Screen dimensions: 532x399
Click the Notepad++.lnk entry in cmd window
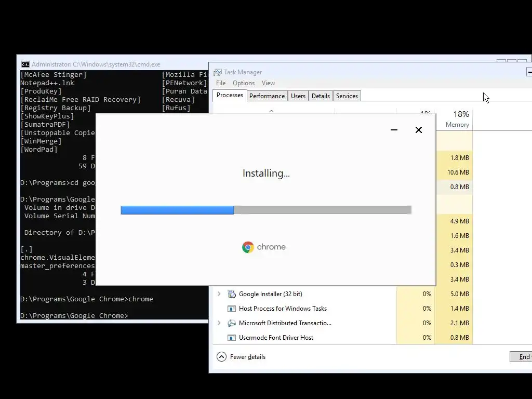click(x=47, y=83)
